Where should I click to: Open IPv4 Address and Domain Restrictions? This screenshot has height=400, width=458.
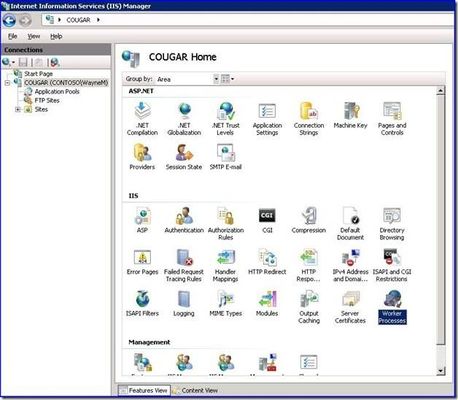[x=350, y=265]
